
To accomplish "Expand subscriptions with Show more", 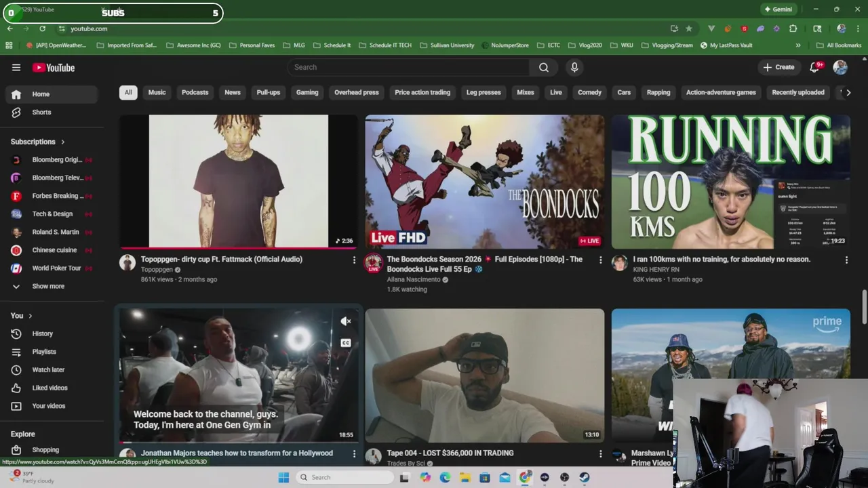I will (x=52, y=286).
